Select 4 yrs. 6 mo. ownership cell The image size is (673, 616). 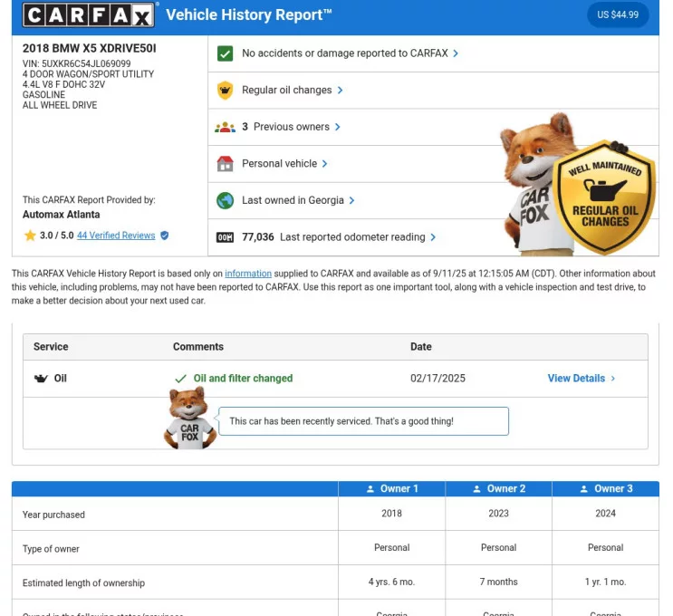click(x=391, y=582)
